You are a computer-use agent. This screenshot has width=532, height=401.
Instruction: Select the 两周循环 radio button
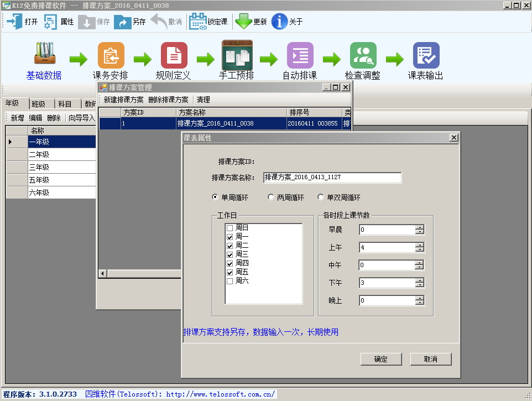270,197
